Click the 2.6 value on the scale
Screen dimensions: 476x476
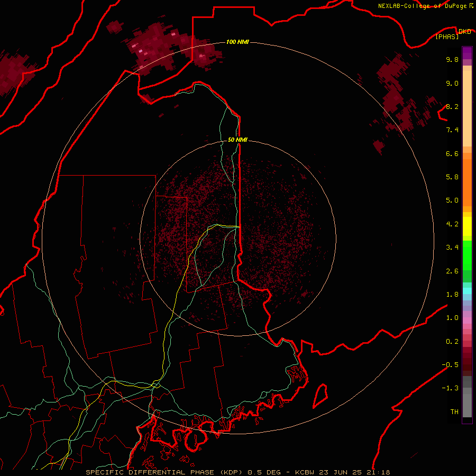[x=452, y=271]
